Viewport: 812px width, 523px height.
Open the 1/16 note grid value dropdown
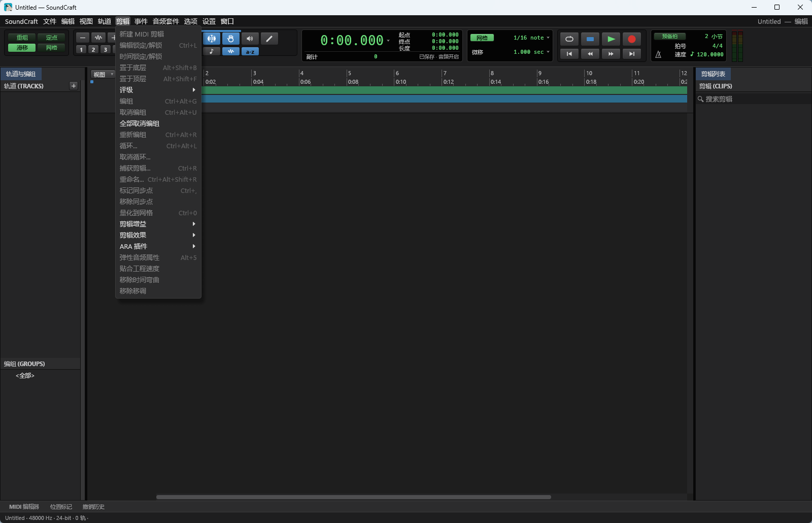tap(531, 38)
